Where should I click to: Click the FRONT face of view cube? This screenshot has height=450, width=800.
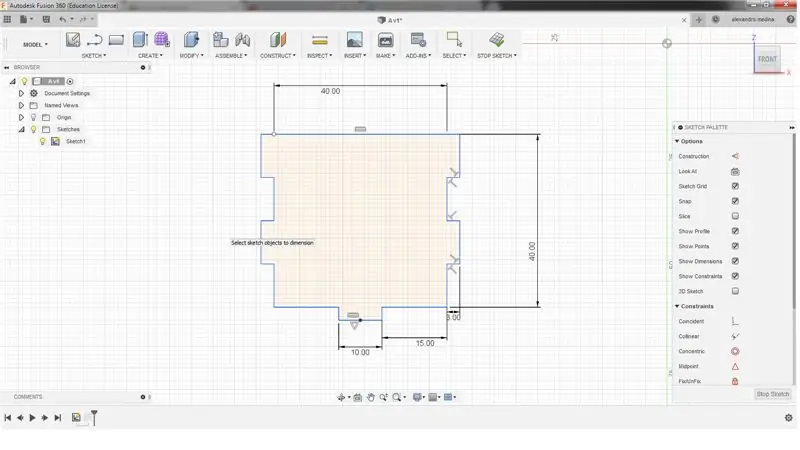[767, 59]
